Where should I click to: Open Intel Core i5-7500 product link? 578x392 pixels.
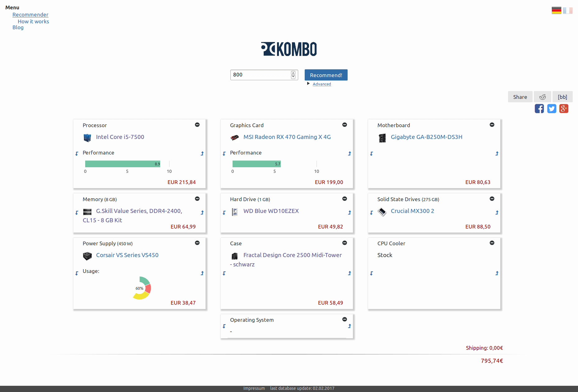click(x=120, y=137)
